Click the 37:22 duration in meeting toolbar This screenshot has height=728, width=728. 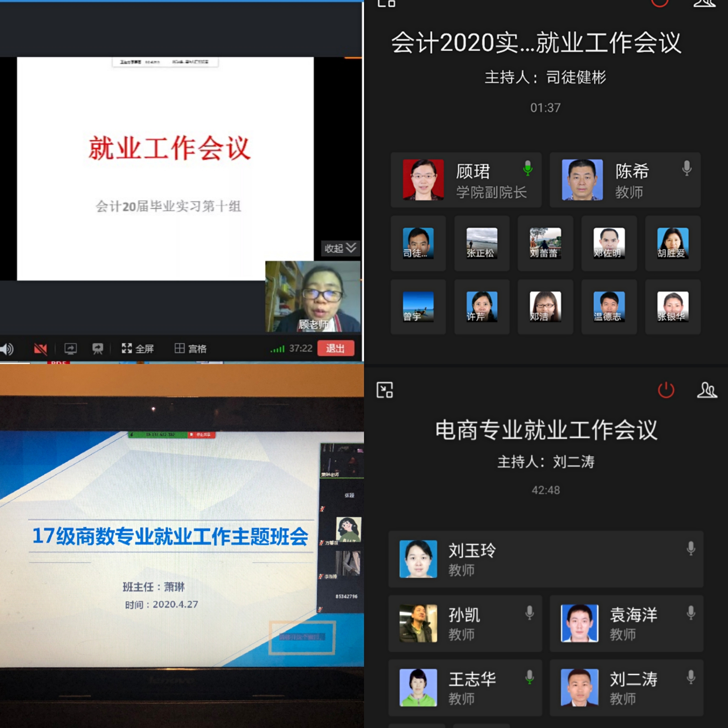[x=301, y=348]
